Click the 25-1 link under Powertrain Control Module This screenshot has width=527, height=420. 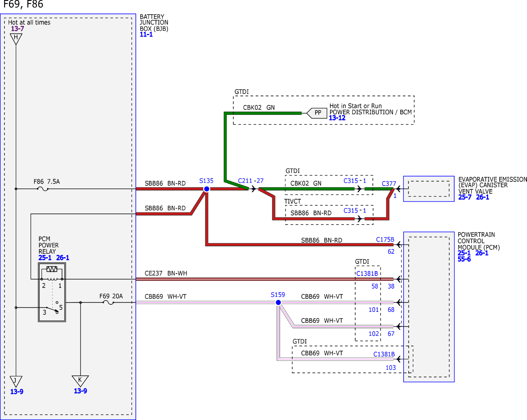pyautogui.click(x=464, y=253)
